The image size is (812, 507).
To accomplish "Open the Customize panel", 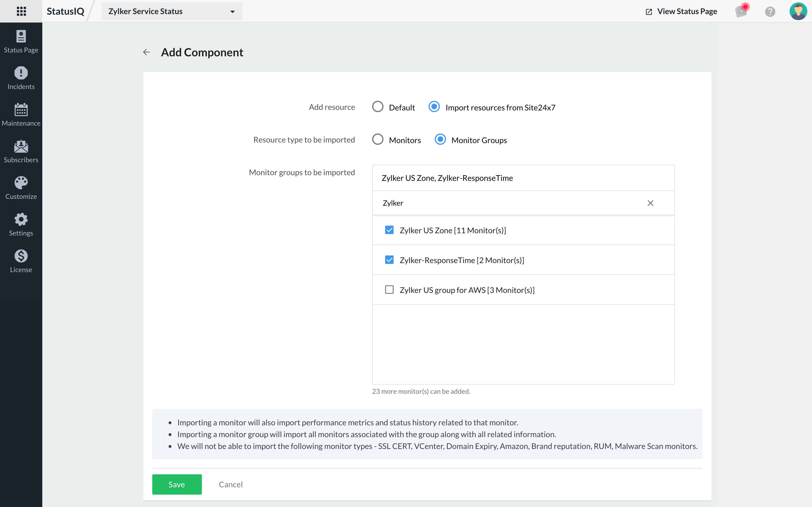I will click(21, 188).
